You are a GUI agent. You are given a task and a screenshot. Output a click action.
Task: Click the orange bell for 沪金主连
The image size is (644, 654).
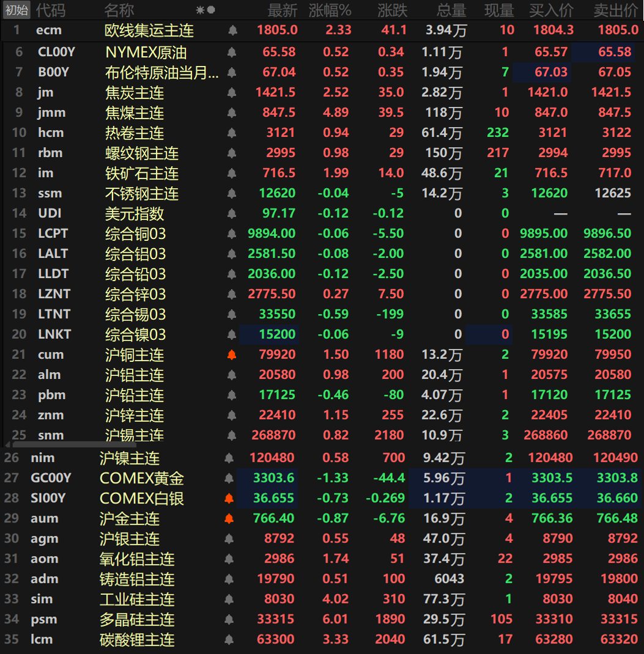(229, 518)
